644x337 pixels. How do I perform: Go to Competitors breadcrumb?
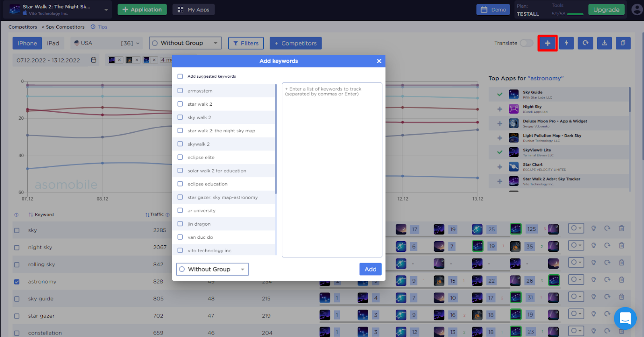(x=23, y=27)
